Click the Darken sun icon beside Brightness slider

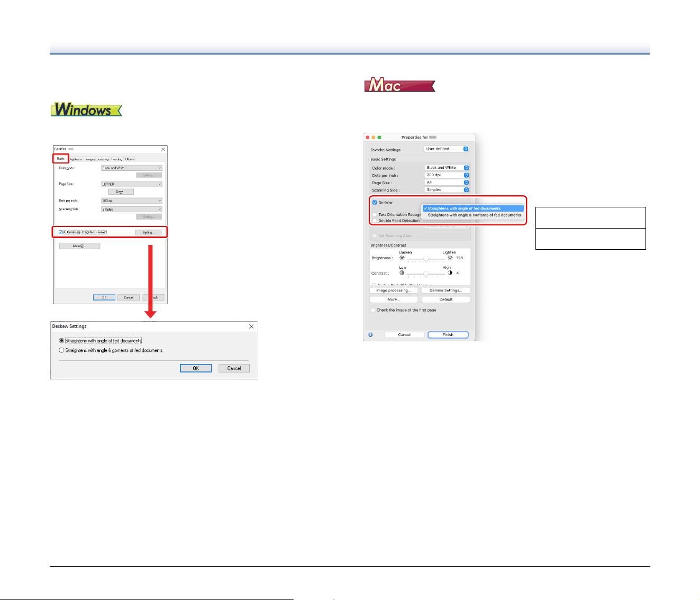pyautogui.click(x=402, y=258)
